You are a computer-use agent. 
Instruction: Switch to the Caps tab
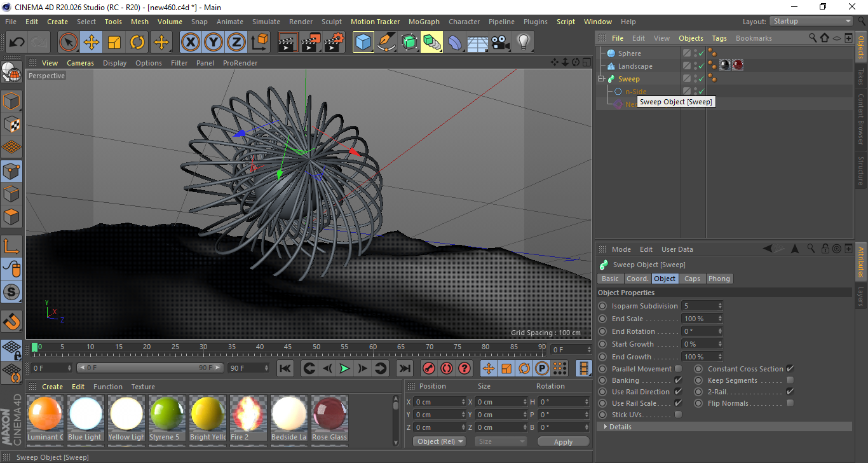692,279
